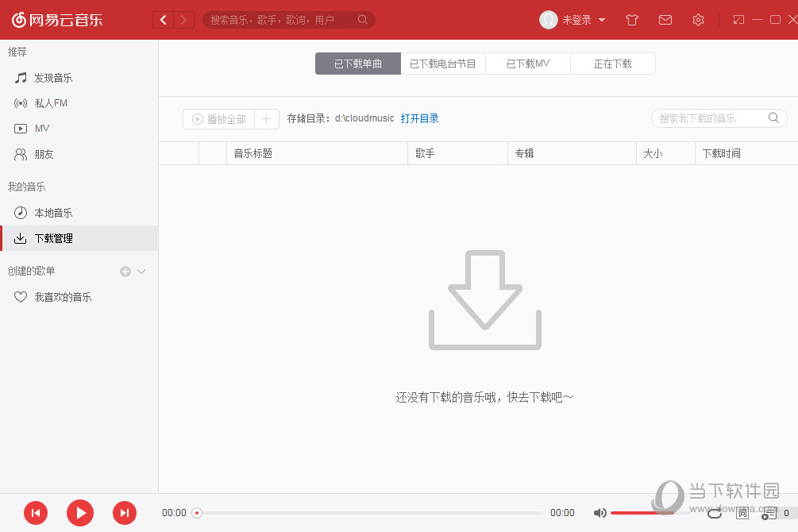
Task: Mute audio using the speaker icon
Action: pos(600,513)
